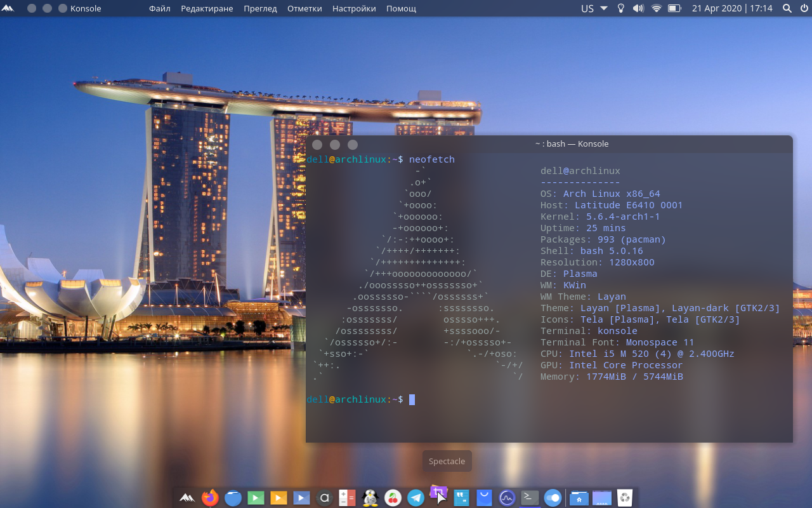
Task: Open the Файл menu
Action: 160,8
